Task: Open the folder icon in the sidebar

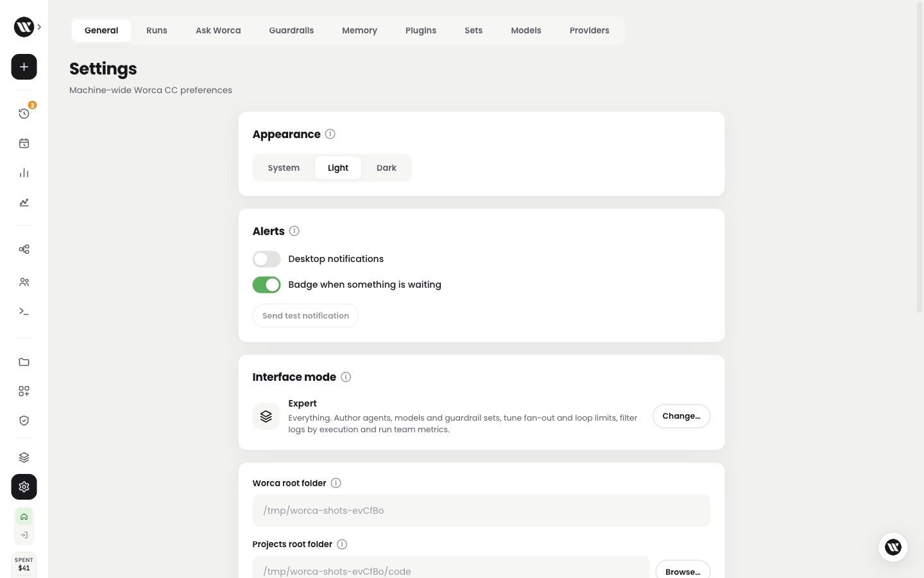Action: pos(24,362)
